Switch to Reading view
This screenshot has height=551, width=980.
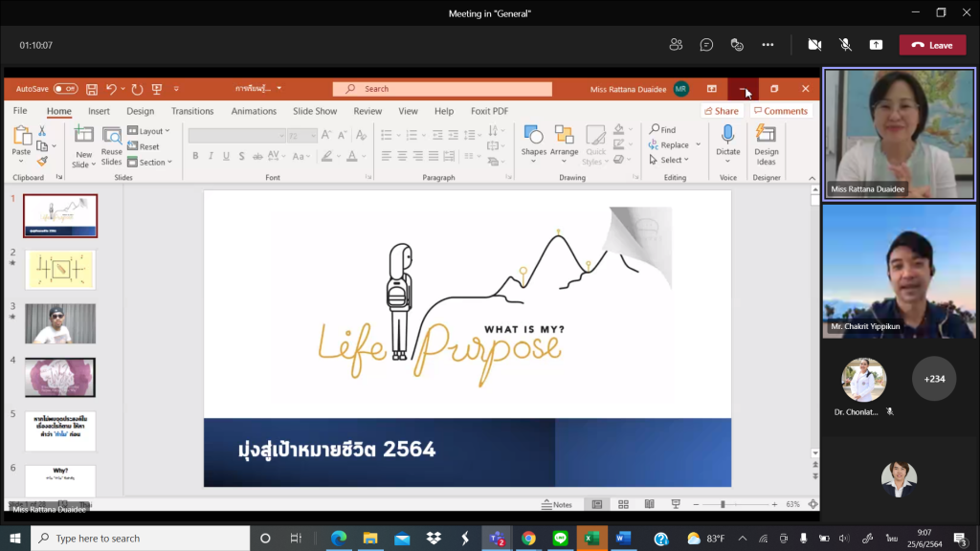point(650,504)
